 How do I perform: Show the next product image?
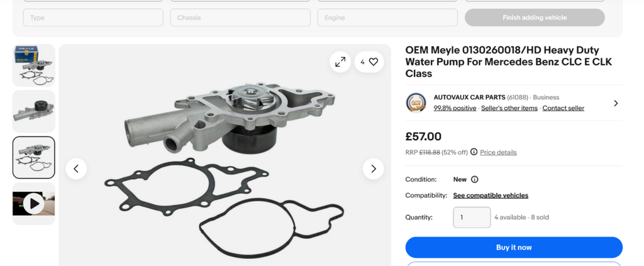point(374,169)
